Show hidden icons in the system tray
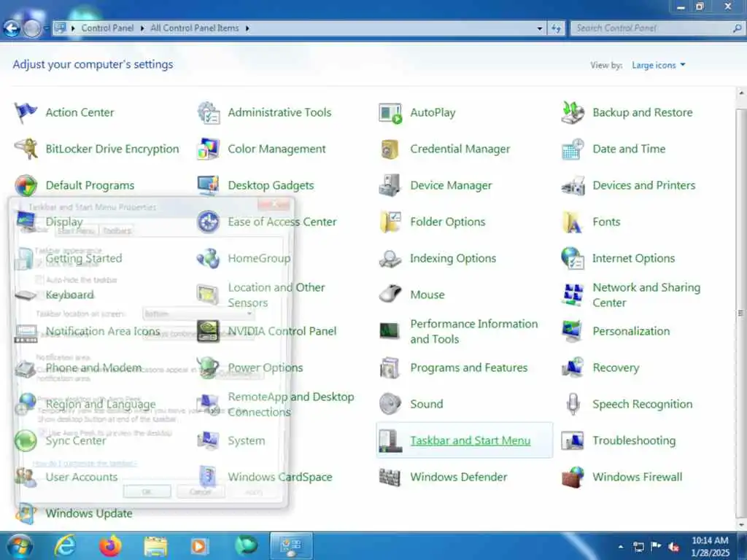This screenshot has width=747, height=560. coord(620,547)
